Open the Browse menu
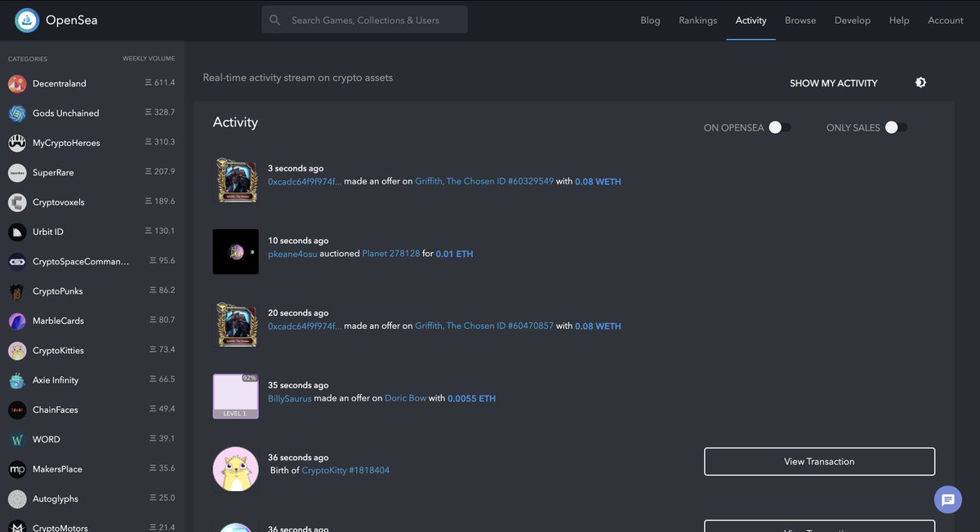Screen dimensions: 980x532 [x=800, y=20]
